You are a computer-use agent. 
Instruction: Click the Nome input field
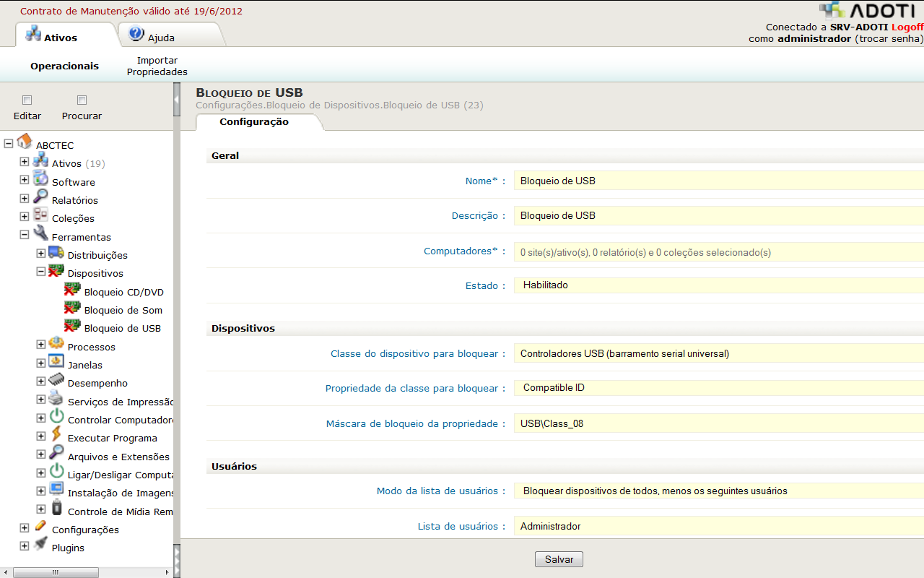pyautogui.click(x=719, y=181)
